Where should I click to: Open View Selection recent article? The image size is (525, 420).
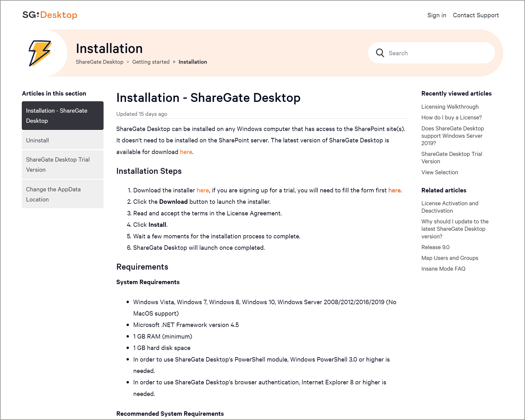pos(439,172)
